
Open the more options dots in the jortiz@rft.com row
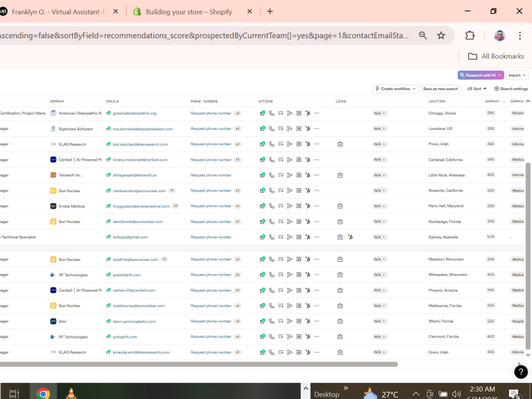[317, 337]
